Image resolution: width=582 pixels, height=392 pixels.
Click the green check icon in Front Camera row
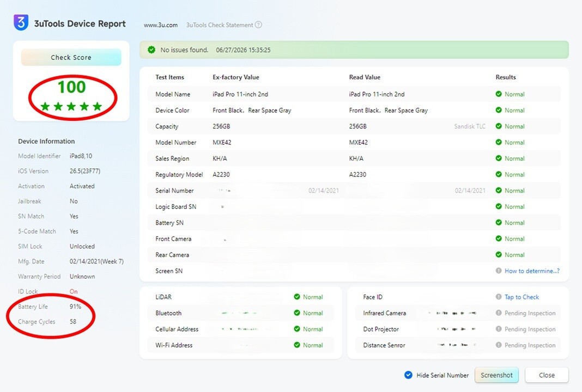coord(499,238)
